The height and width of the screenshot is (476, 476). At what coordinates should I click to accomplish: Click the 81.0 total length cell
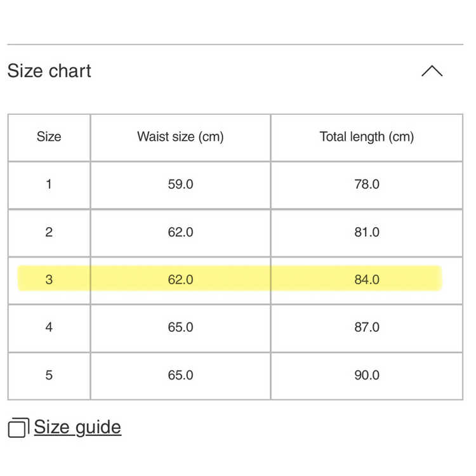click(x=366, y=232)
